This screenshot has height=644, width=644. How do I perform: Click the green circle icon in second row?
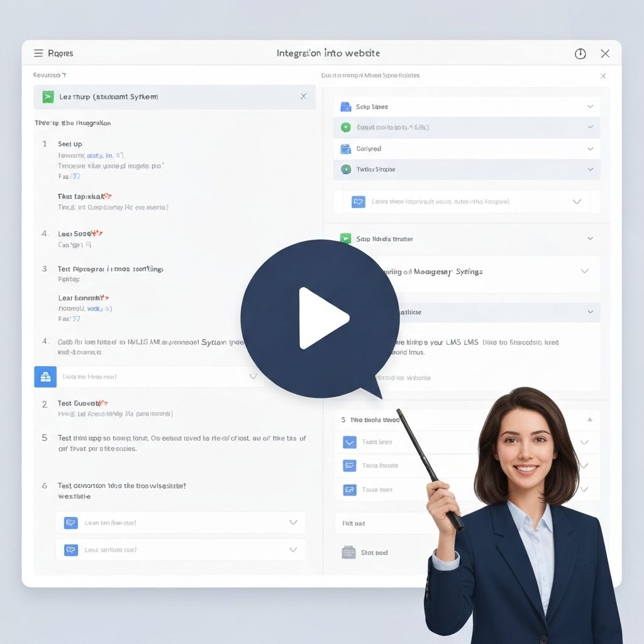click(345, 127)
